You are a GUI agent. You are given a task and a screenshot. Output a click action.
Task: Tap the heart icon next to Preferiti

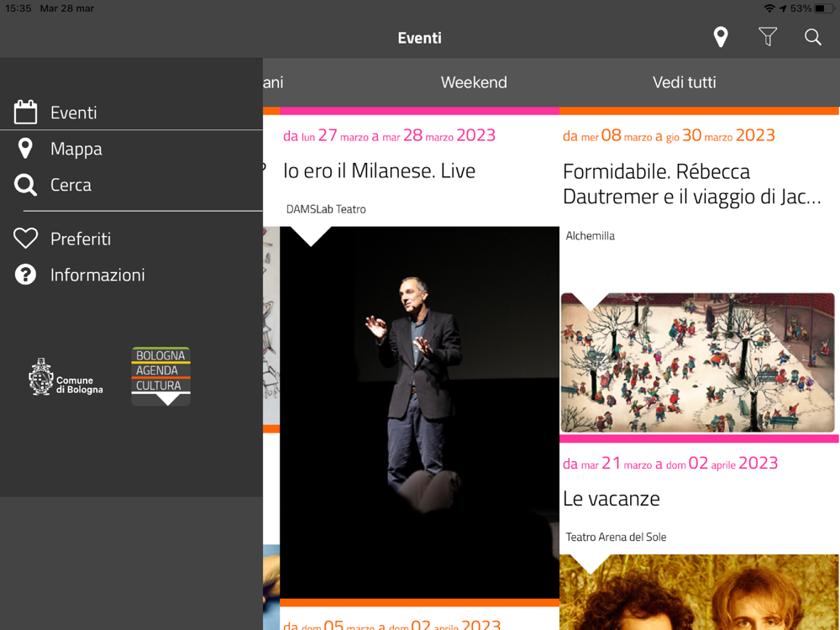tap(25, 239)
